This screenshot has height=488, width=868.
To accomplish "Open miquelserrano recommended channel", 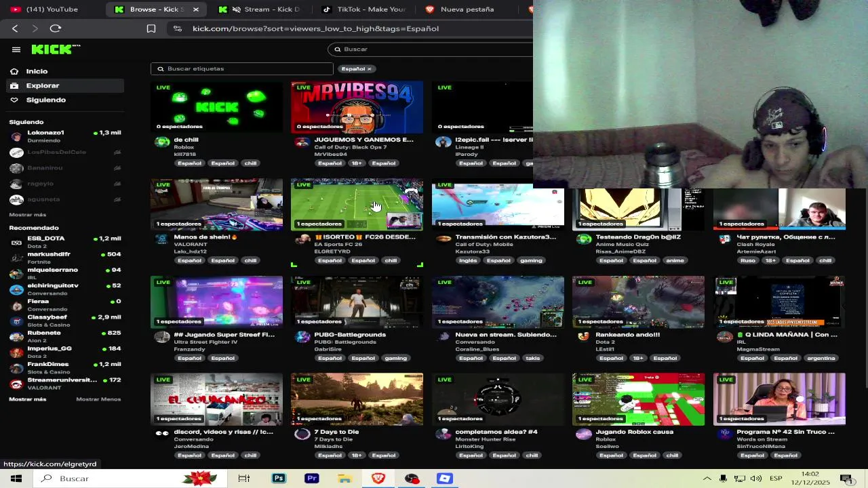I will tap(66, 273).
